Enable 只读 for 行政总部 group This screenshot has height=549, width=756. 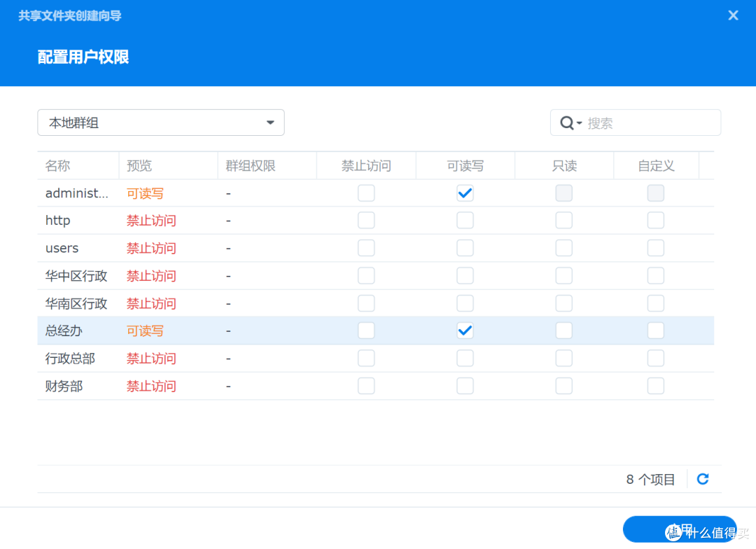[563, 358]
